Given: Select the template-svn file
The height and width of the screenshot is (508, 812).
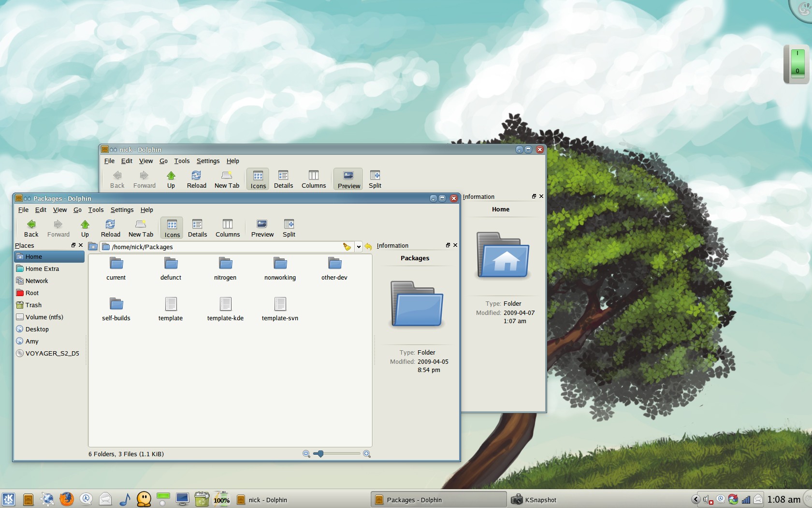Looking at the screenshot, I should 280,309.
